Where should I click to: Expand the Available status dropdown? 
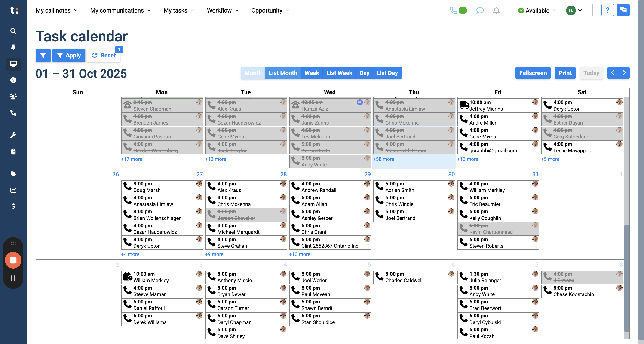pyautogui.click(x=537, y=10)
